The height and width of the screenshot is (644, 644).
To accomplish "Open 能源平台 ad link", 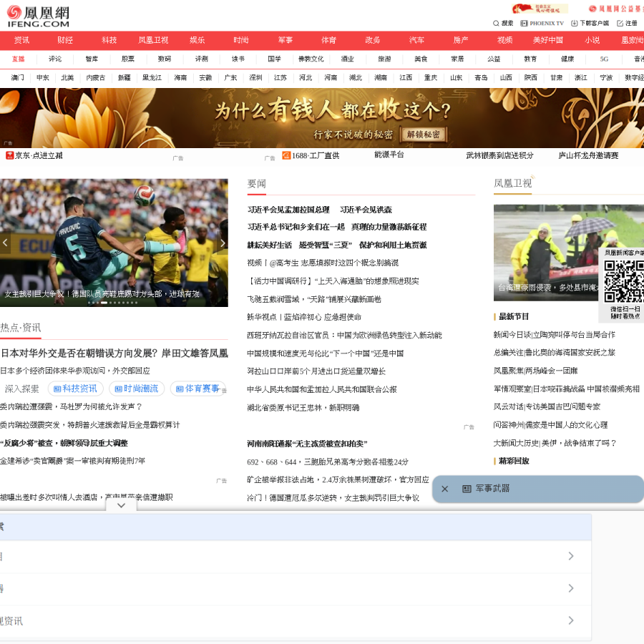I will click(389, 155).
